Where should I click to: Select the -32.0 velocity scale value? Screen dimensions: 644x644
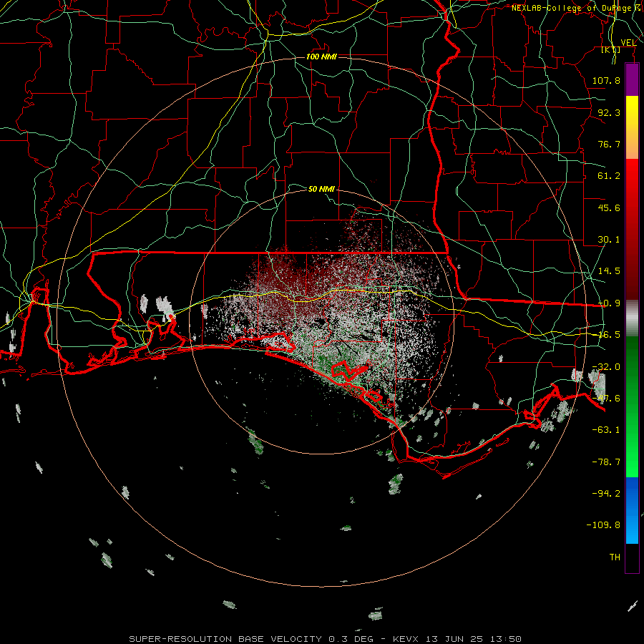coord(606,367)
